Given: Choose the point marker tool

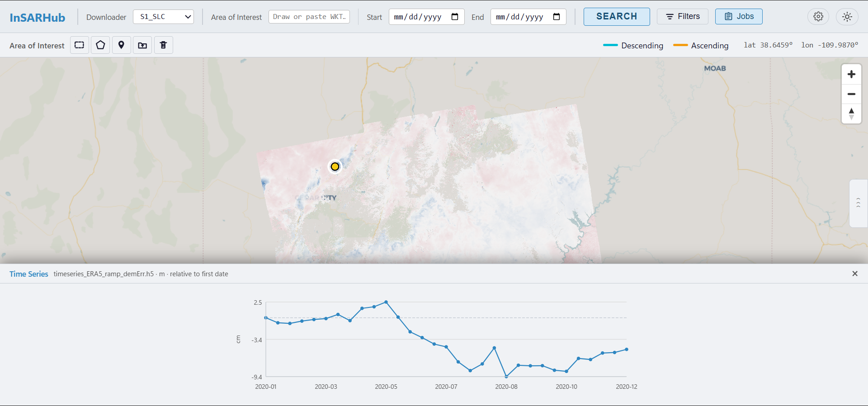Looking at the screenshot, I should click(x=121, y=45).
